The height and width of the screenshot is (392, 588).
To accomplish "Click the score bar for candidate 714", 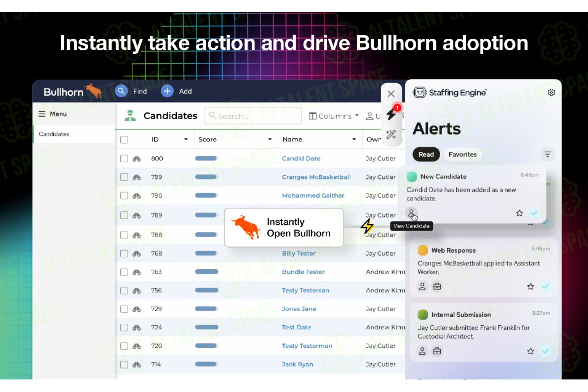I will pos(206,364).
